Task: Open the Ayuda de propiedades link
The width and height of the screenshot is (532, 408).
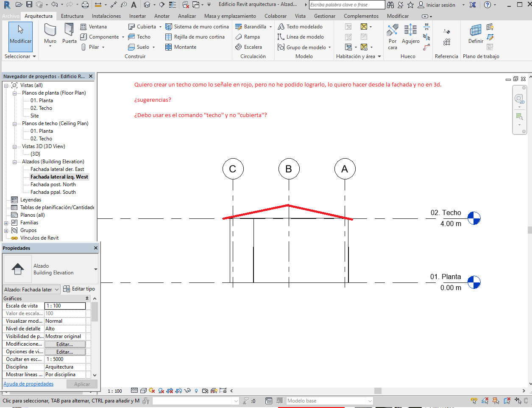Action: point(28,383)
